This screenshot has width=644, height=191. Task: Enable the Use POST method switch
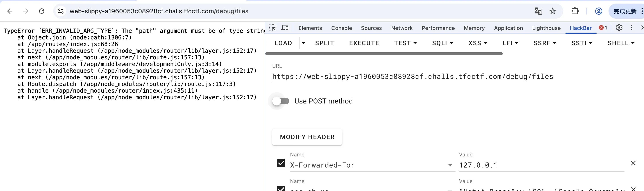click(x=281, y=101)
